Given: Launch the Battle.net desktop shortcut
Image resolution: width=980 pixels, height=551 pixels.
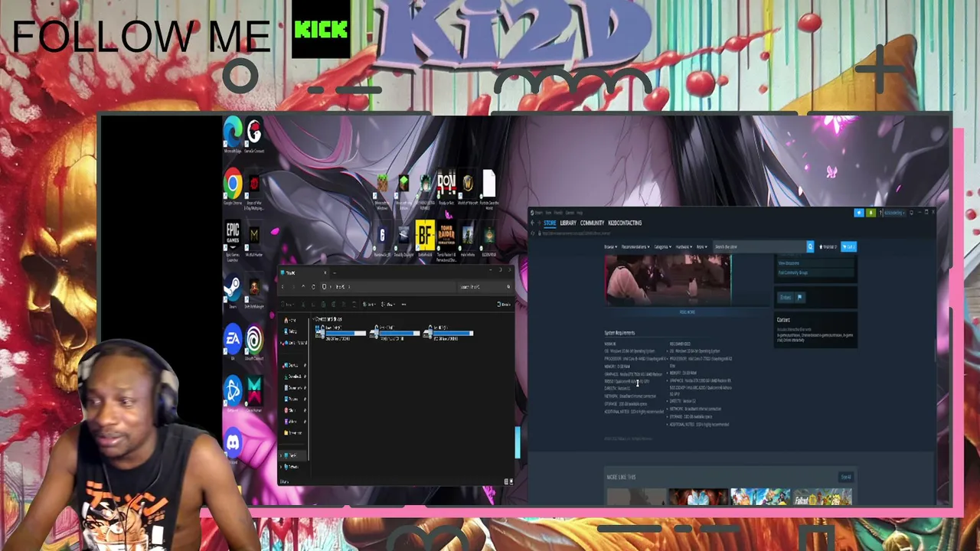Looking at the screenshot, I should [233, 393].
